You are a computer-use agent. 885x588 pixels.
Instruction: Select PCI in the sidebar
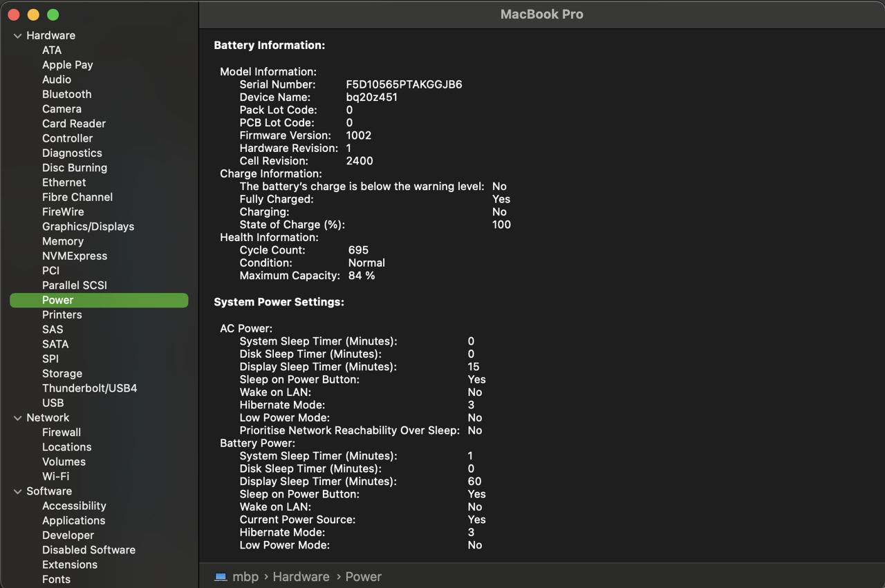pos(51,271)
